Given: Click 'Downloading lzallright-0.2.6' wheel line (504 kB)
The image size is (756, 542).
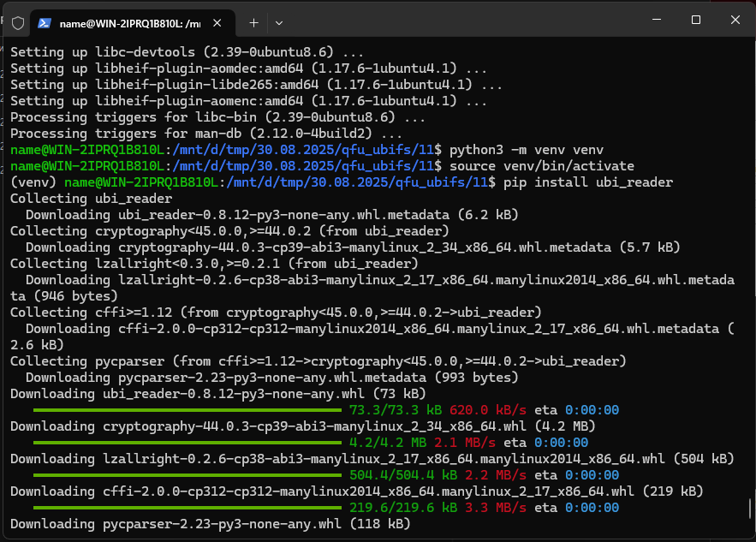Looking at the screenshot, I should (x=372, y=459).
